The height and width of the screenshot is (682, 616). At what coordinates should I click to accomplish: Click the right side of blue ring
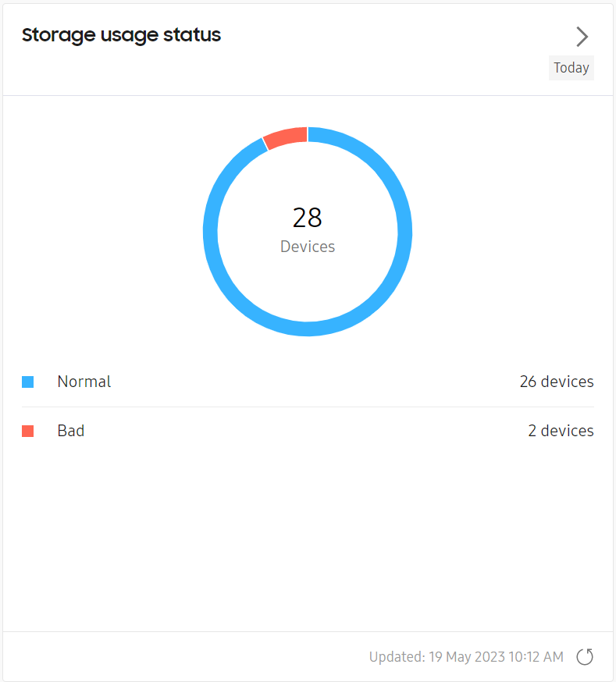(405, 232)
